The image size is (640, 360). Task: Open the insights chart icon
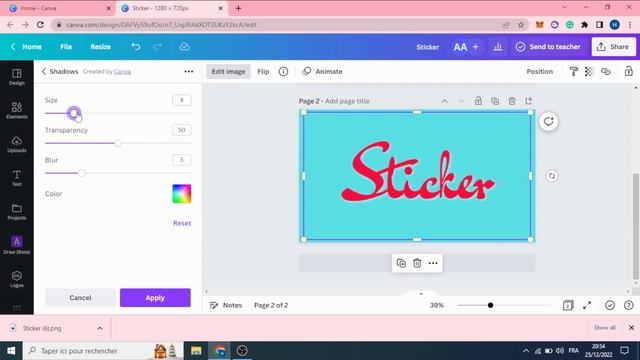[x=498, y=47]
